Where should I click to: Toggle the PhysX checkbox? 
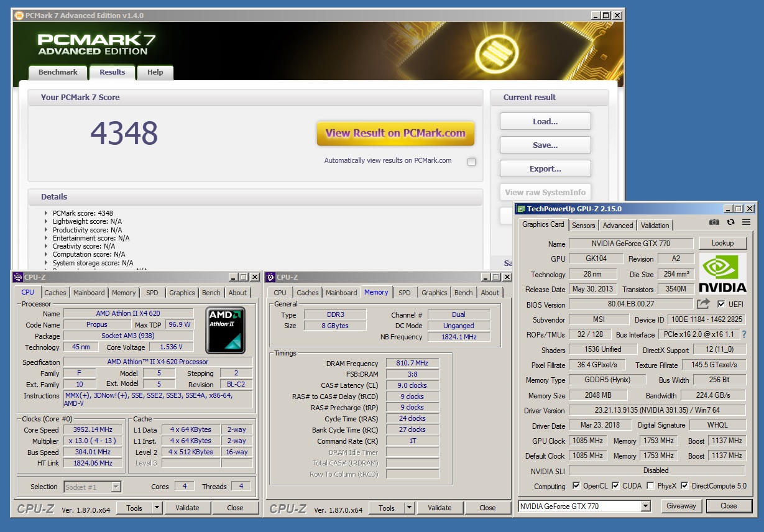(650, 485)
